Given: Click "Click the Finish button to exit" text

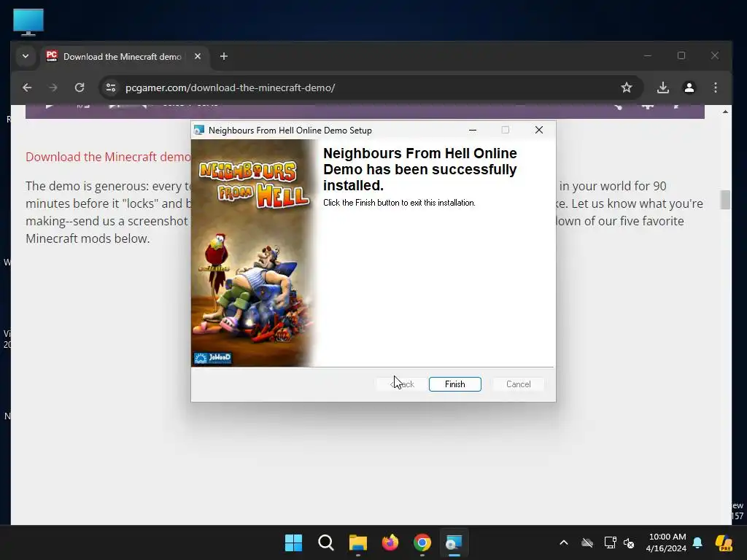Looking at the screenshot, I should 399,203.
